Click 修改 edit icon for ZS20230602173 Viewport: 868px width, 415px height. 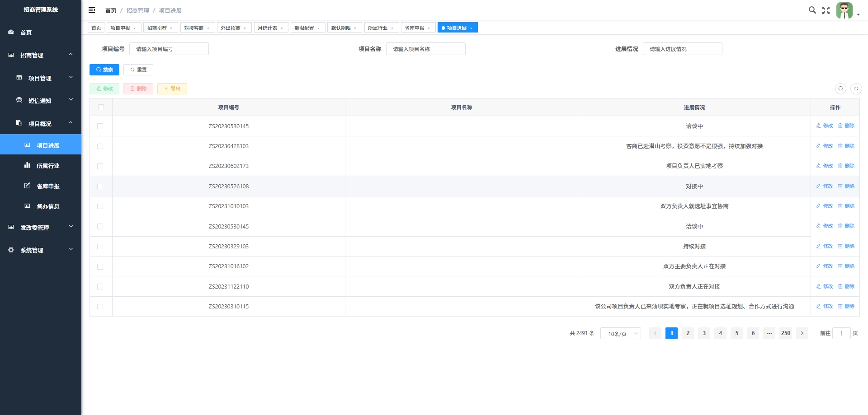click(818, 166)
